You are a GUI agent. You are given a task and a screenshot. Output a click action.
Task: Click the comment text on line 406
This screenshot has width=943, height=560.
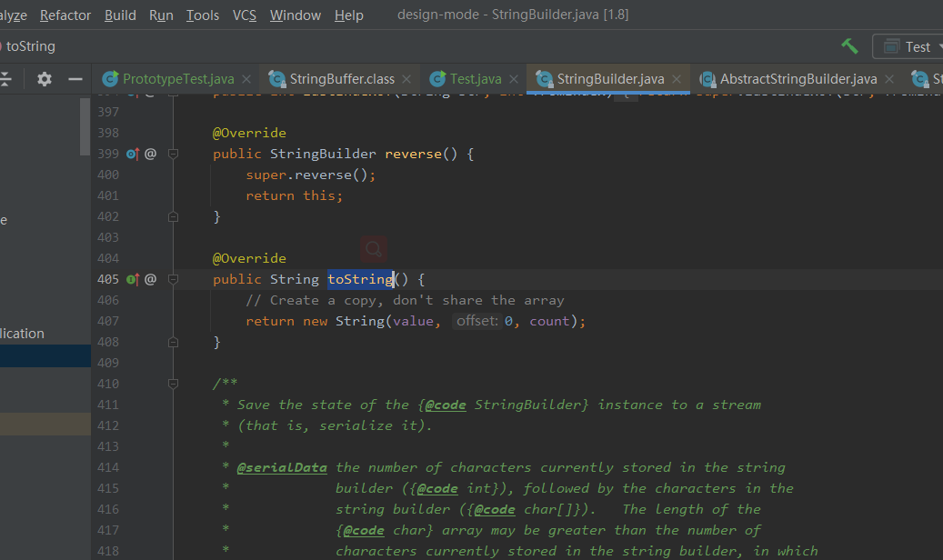(x=405, y=300)
